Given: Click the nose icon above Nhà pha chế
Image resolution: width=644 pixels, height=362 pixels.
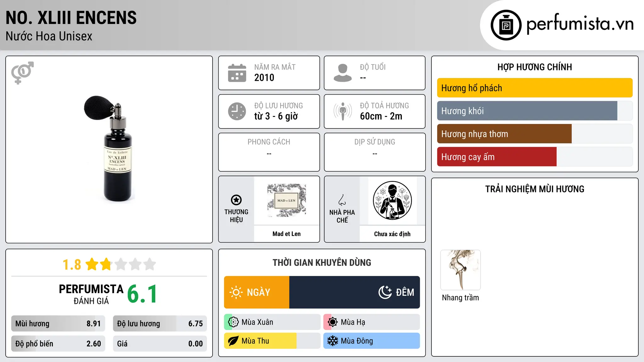Looking at the screenshot, I should [342, 200].
